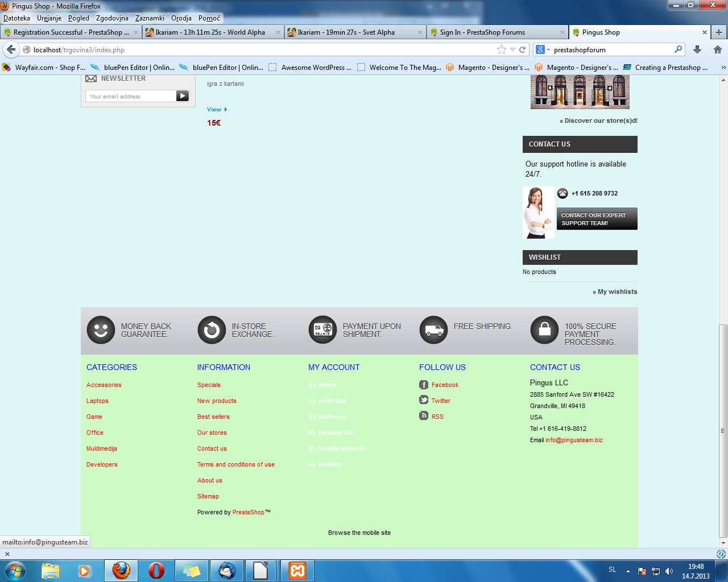Open the Downloads arrow icon
This screenshot has width=728, height=582.
(x=697, y=49)
